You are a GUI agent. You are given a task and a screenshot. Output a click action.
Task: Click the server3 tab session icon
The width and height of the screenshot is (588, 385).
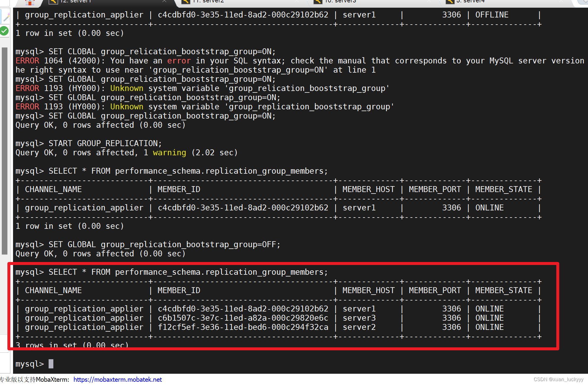pyautogui.click(x=318, y=1)
